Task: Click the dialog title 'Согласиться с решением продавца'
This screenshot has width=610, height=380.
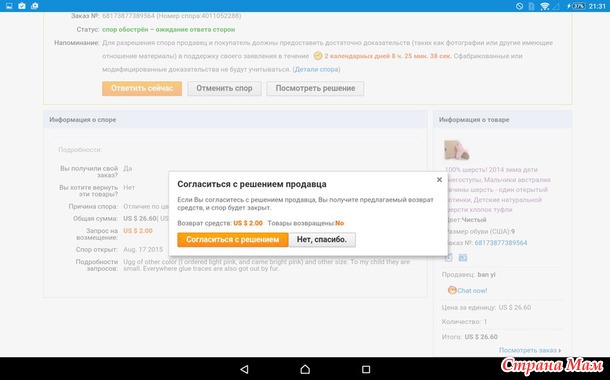Action: 252,184
